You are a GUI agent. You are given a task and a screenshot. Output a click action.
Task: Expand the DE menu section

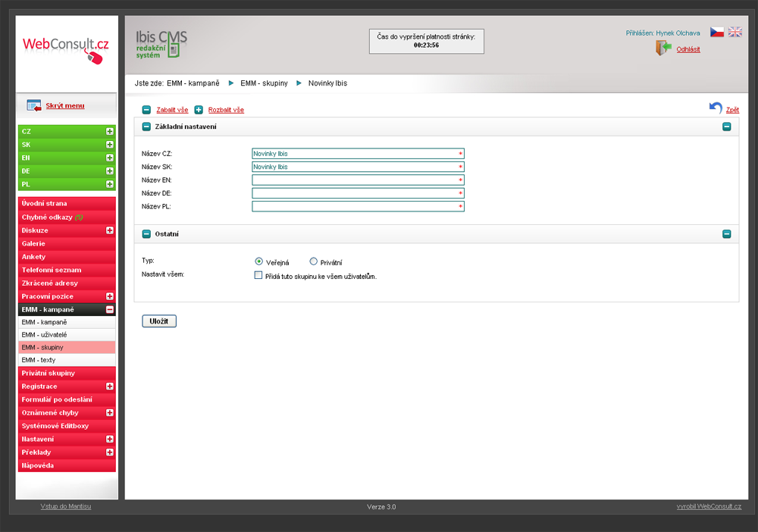(x=110, y=171)
